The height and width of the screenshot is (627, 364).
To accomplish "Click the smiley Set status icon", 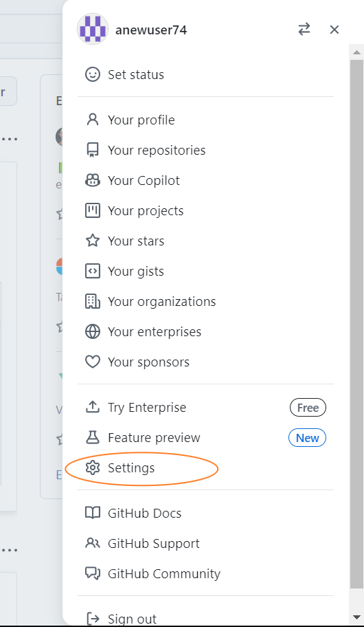I will coord(93,74).
